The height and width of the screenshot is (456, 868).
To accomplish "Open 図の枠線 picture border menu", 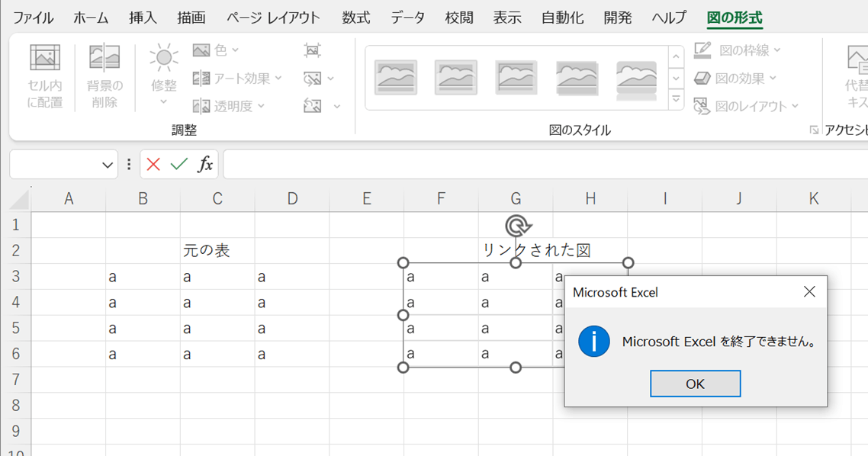I will (738, 50).
